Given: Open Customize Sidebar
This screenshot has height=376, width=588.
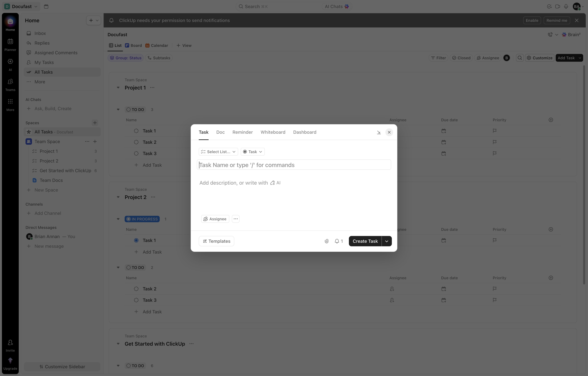Looking at the screenshot, I should coord(62,367).
